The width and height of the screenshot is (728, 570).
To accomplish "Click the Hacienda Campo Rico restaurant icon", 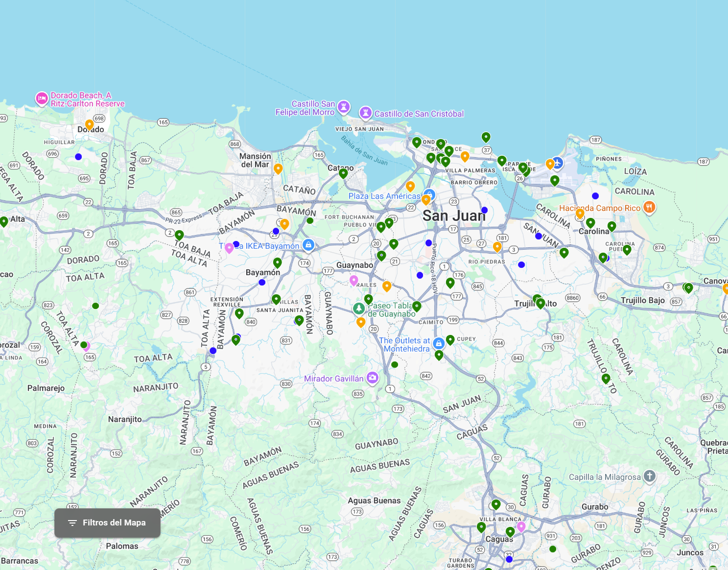I will 649,207.
